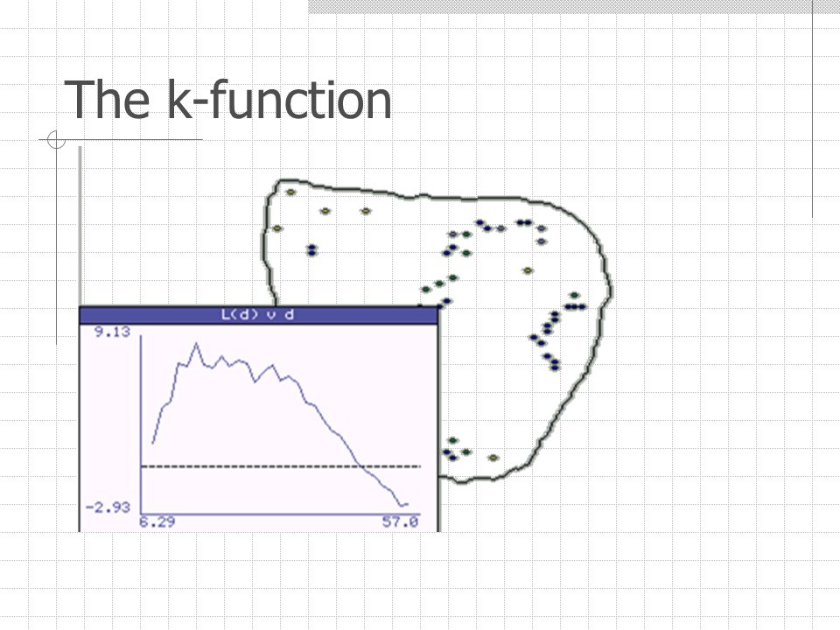
Task: Click the circle marker left of title underline
Action: [x=56, y=140]
